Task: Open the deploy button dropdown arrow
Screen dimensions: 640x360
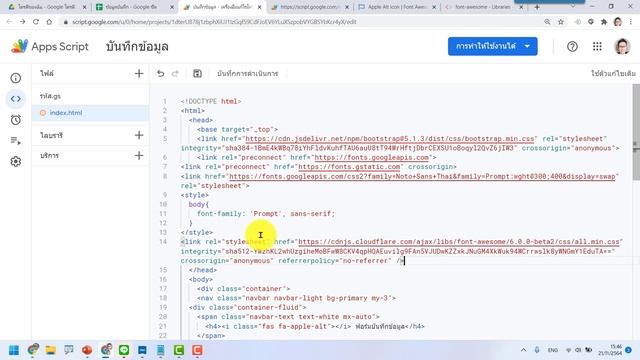Action: coord(527,47)
